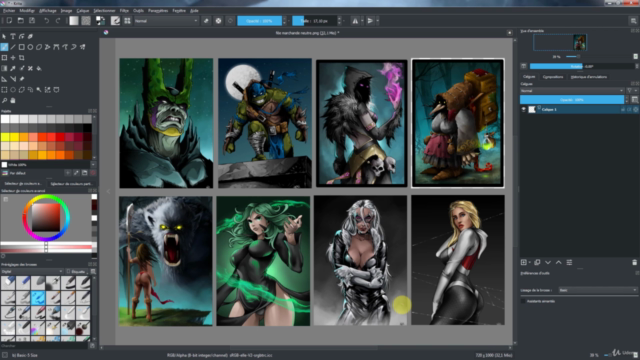Open Lissage de la brosse Basic dropdown
The width and height of the screenshot is (640, 360).
(598, 290)
